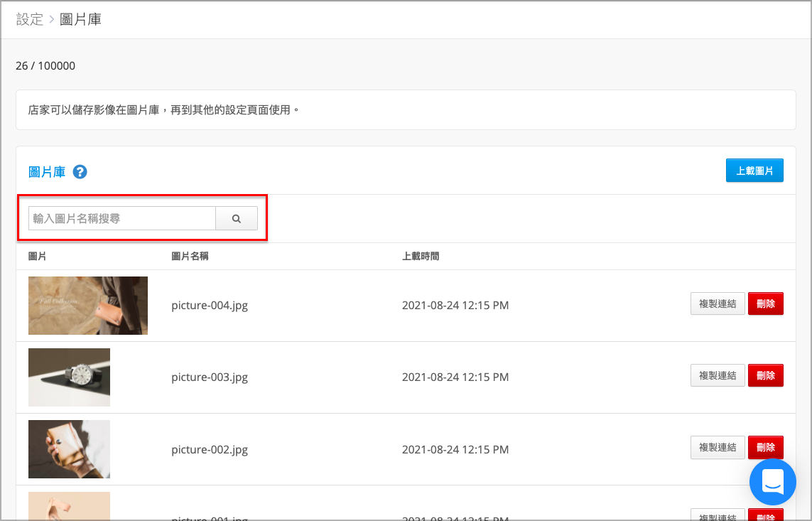Screen dimensions: 812x521
Task: Delete picture-003.jpg
Action: click(x=765, y=375)
